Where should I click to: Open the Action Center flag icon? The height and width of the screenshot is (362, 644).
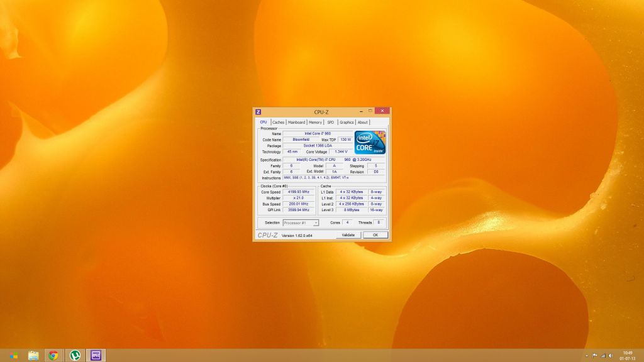tap(595, 356)
